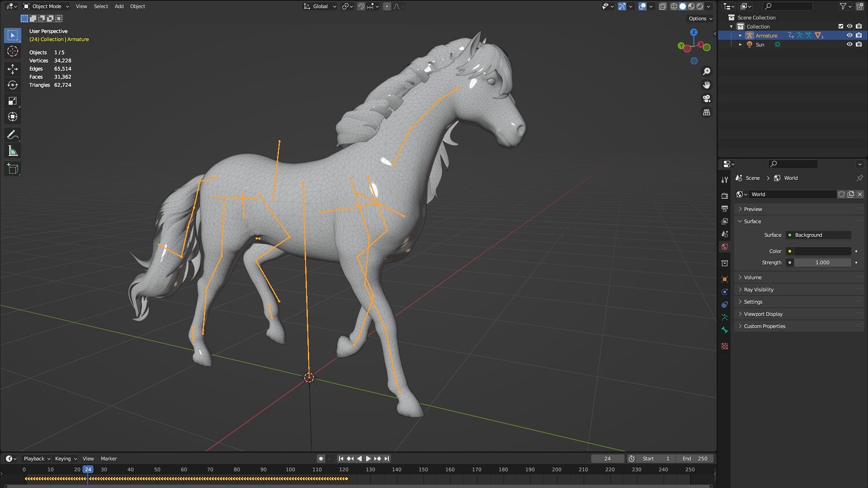This screenshot has height=488, width=868.
Task: Open the Output properties tab
Action: 724,209
